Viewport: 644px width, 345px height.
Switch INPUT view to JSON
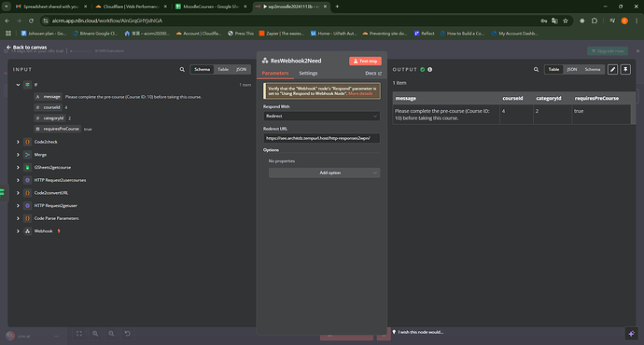coord(241,70)
